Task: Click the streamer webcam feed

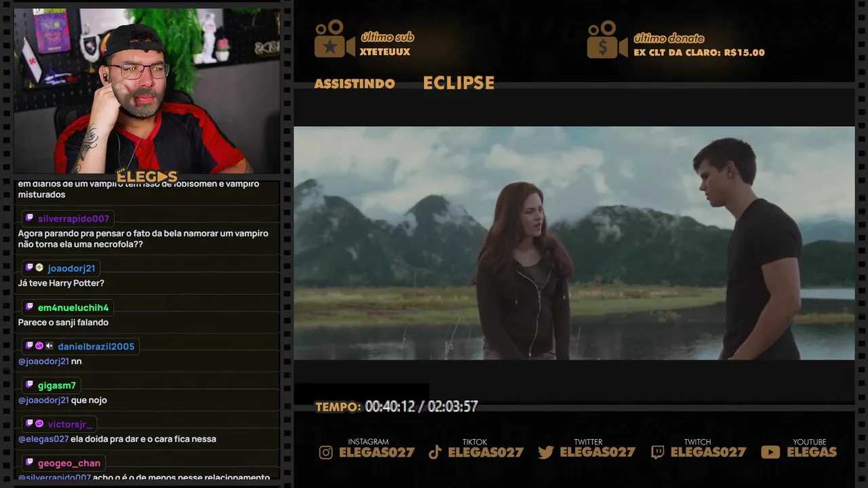Action: pyautogui.click(x=147, y=91)
